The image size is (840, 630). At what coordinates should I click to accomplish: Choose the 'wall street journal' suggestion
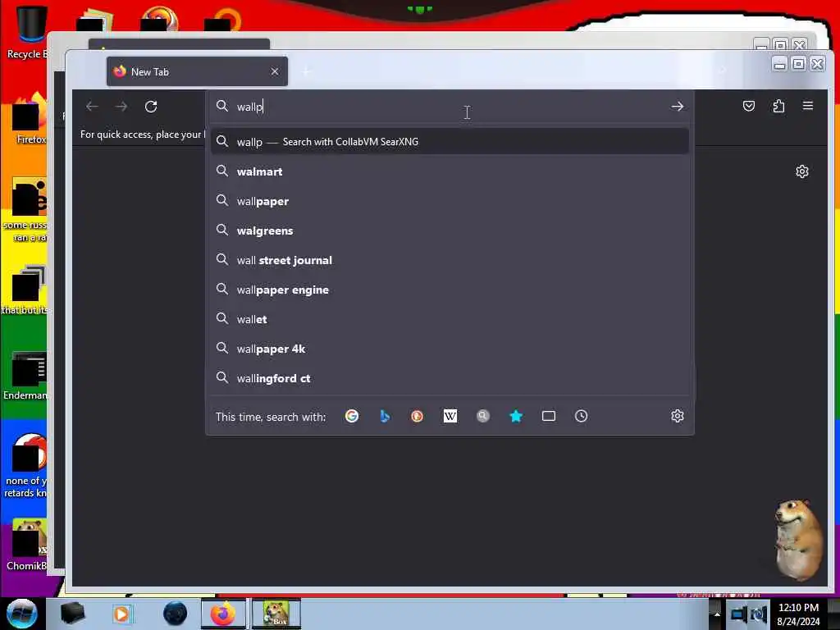pos(450,260)
